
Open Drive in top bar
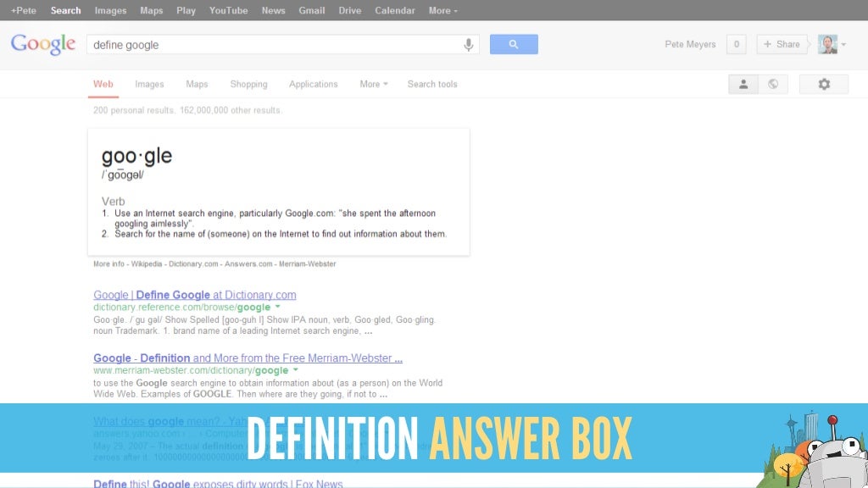tap(350, 10)
